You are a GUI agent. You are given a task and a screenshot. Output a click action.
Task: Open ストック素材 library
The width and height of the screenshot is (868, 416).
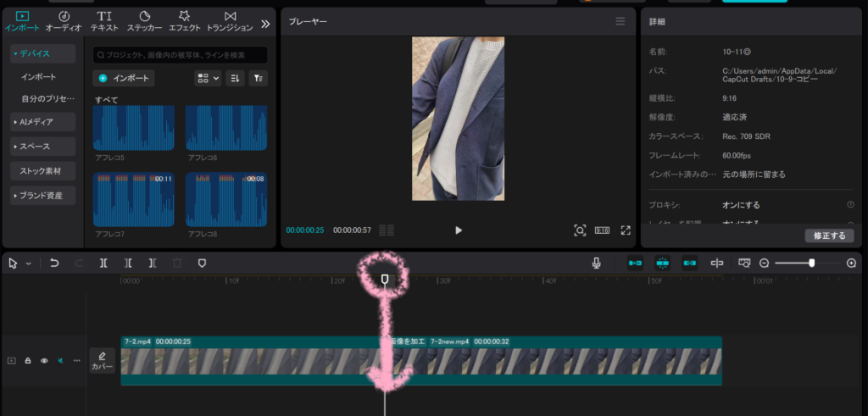pos(42,171)
